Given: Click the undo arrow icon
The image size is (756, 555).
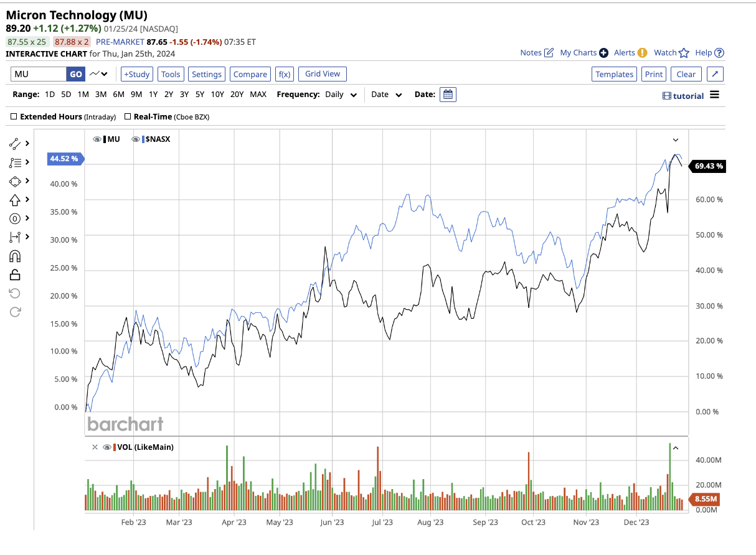Looking at the screenshot, I should [16, 292].
